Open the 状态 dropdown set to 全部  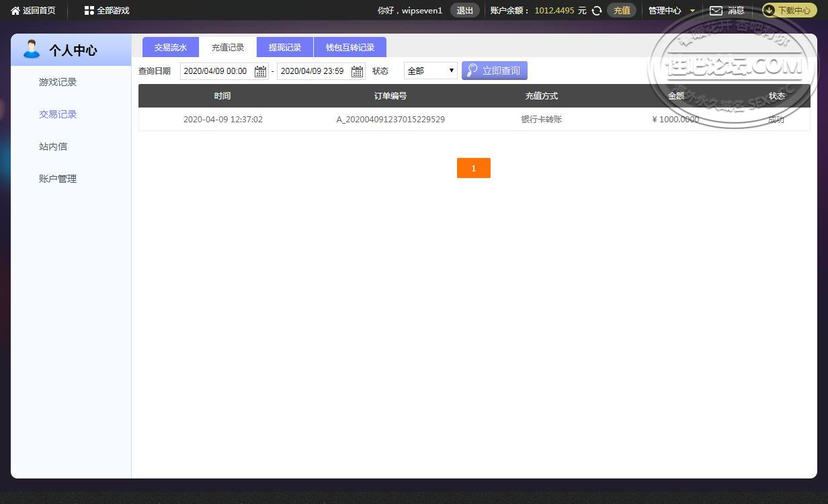431,71
